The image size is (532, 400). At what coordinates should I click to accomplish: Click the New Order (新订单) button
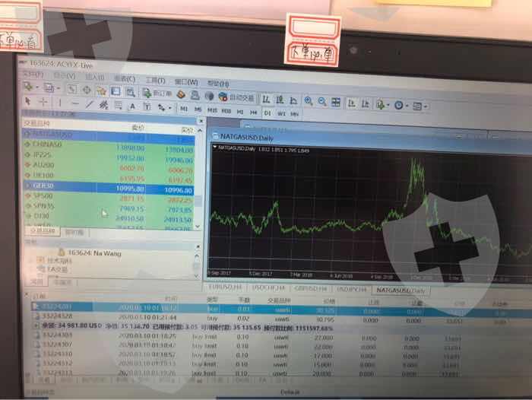pos(157,93)
